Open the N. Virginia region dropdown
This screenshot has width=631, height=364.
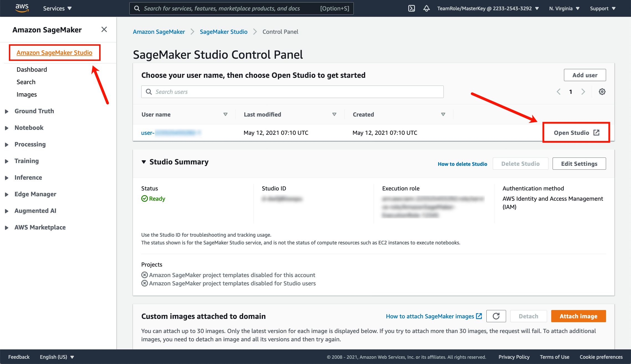point(564,8)
